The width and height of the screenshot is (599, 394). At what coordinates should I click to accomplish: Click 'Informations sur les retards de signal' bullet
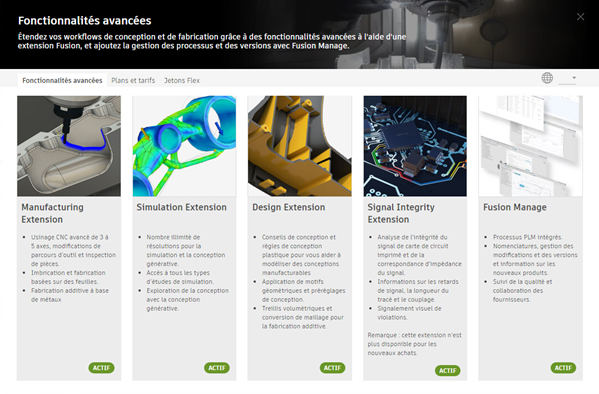[418, 290]
